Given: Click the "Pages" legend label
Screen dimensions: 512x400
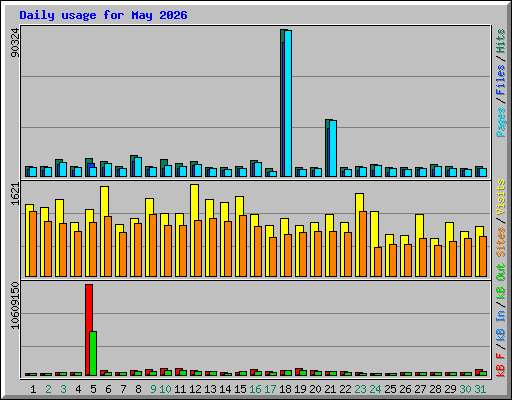Looking at the screenshot, I should (x=500, y=122).
